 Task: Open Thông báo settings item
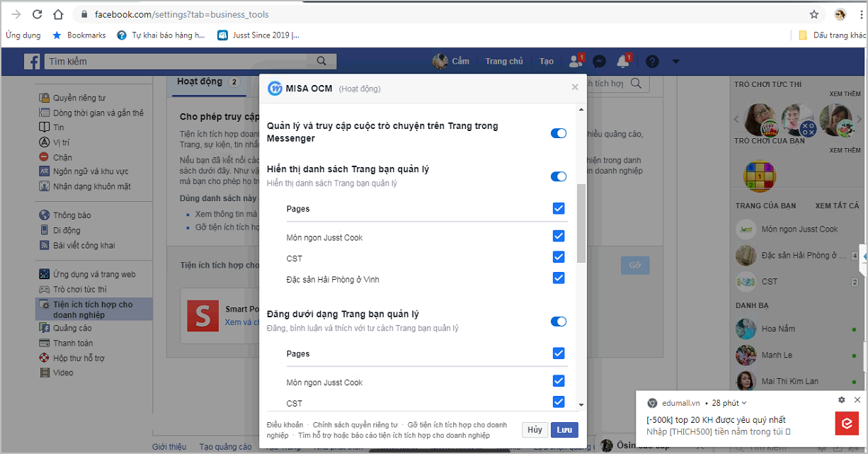click(65, 215)
